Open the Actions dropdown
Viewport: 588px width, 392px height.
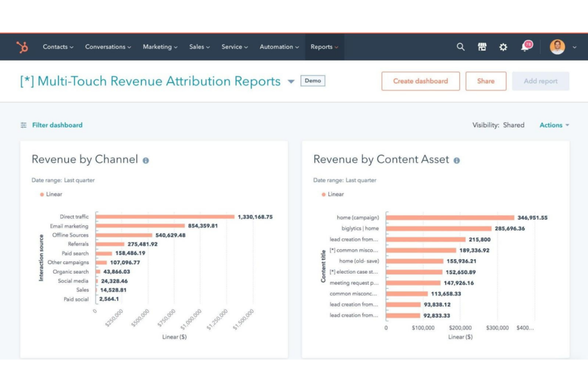[554, 125]
